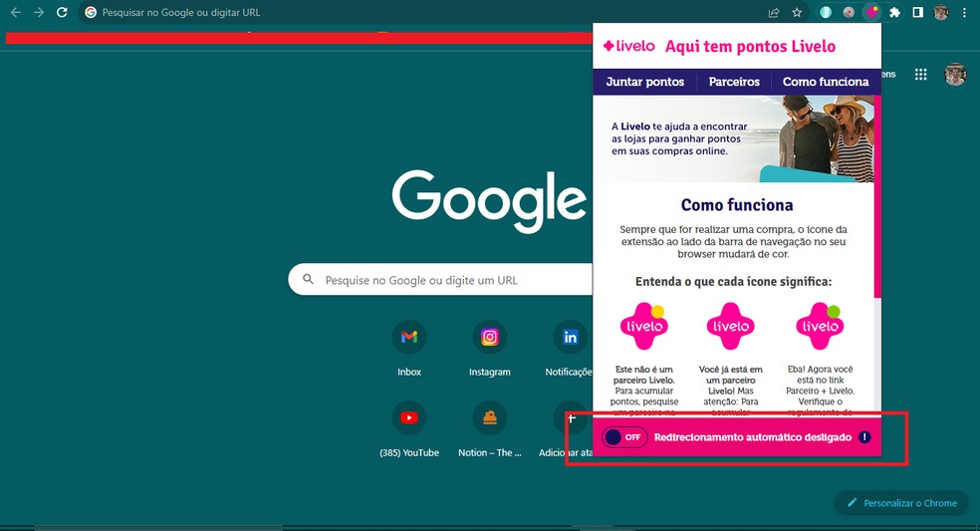Open the Notion shortcut
This screenshot has height=531, width=980.
click(x=489, y=429)
